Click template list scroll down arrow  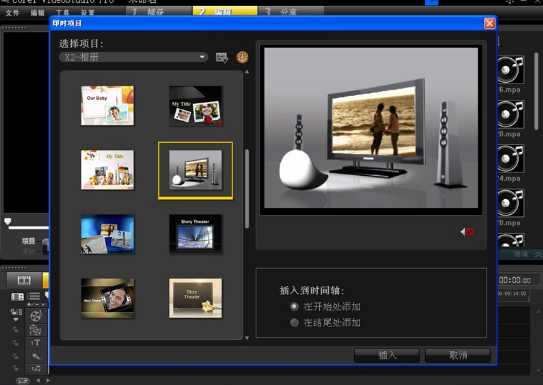[247, 338]
